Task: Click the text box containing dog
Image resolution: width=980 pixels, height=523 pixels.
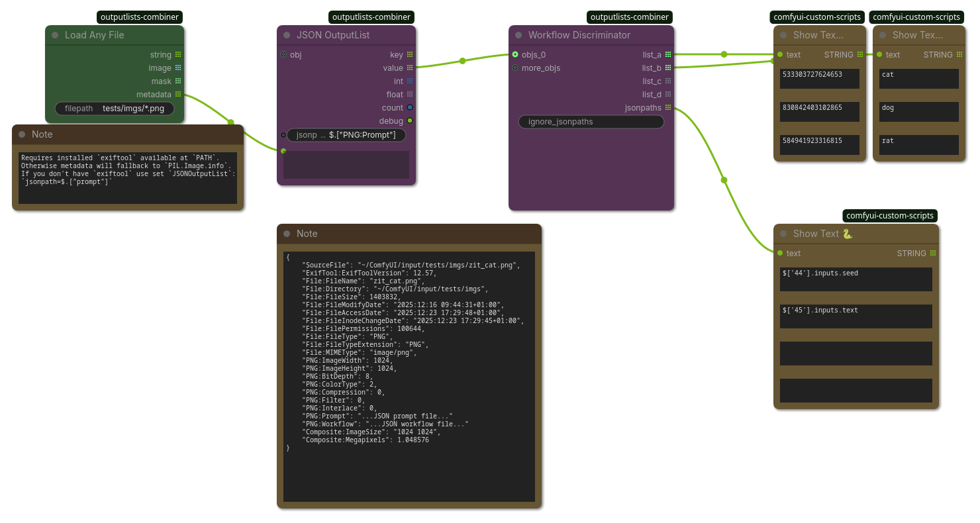Action: pos(919,112)
